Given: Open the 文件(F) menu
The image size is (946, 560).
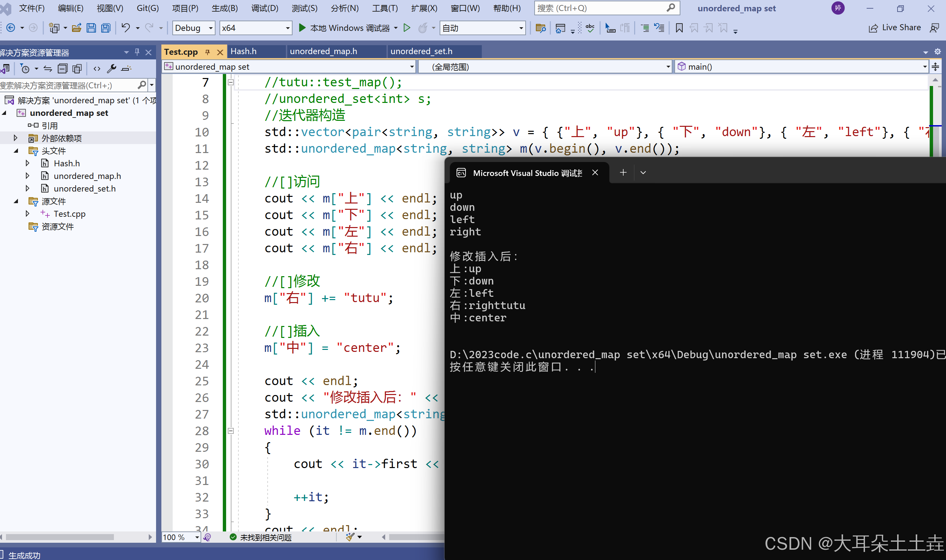Looking at the screenshot, I should (x=32, y=8).
